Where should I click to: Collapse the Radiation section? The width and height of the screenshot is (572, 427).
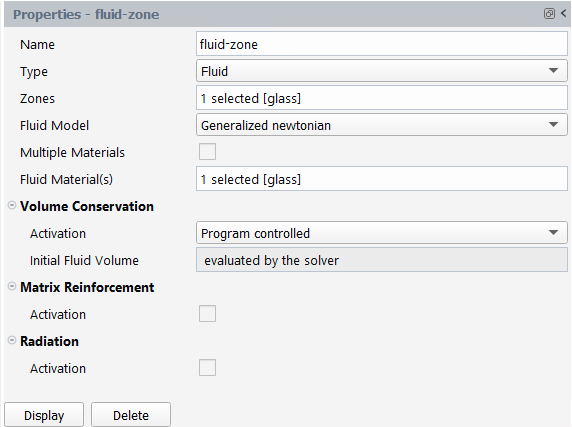tap(12, 341)
